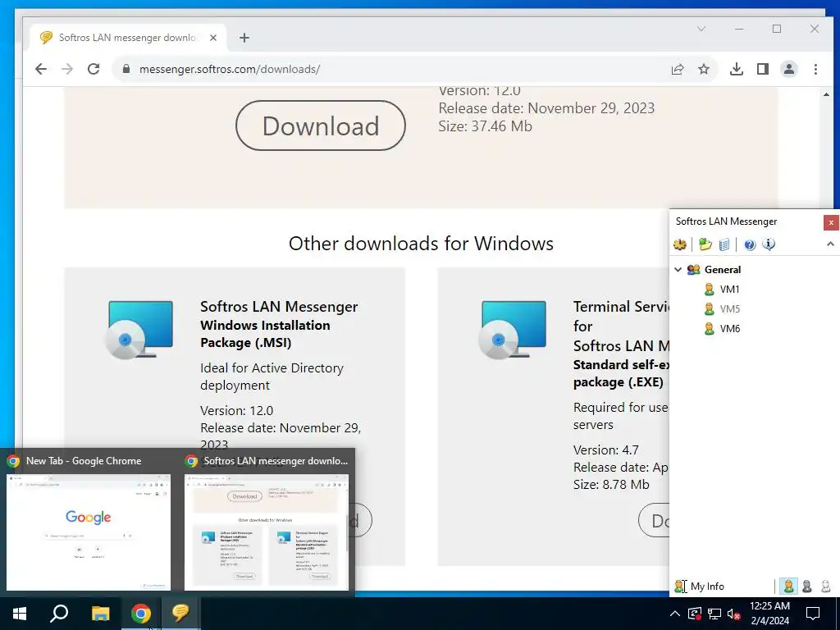Open Windows notification center
The height and width of the screenshot is (630, 840).
813,614
